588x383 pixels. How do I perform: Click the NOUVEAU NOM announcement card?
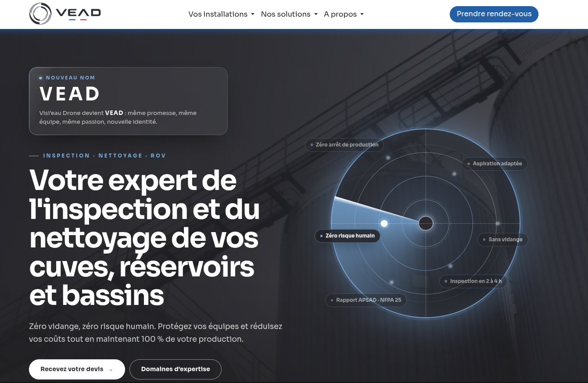coord(128,101)
